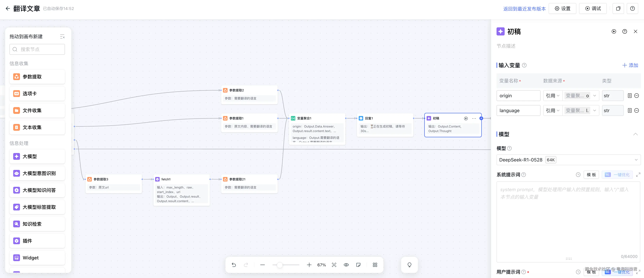Click the back arrow beside 翻译文章
The image size is (644, 278).
point(8,8)
